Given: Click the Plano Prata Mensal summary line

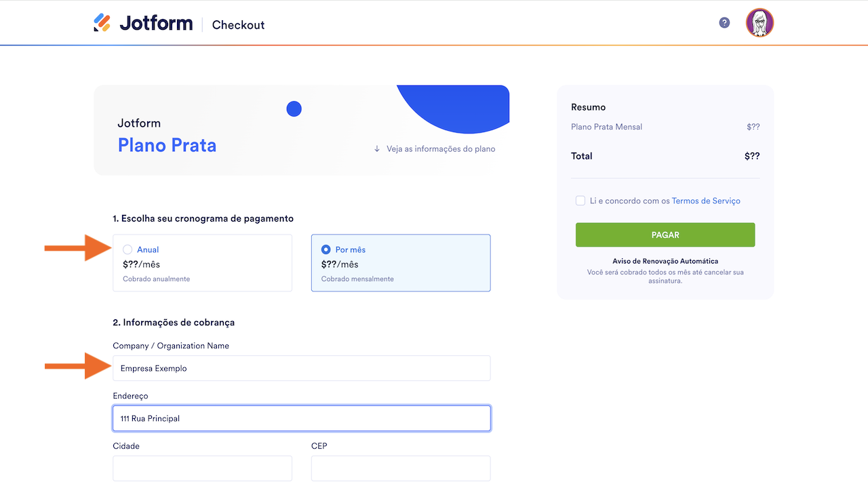Looking at the screenshot, I should (606, 127).
